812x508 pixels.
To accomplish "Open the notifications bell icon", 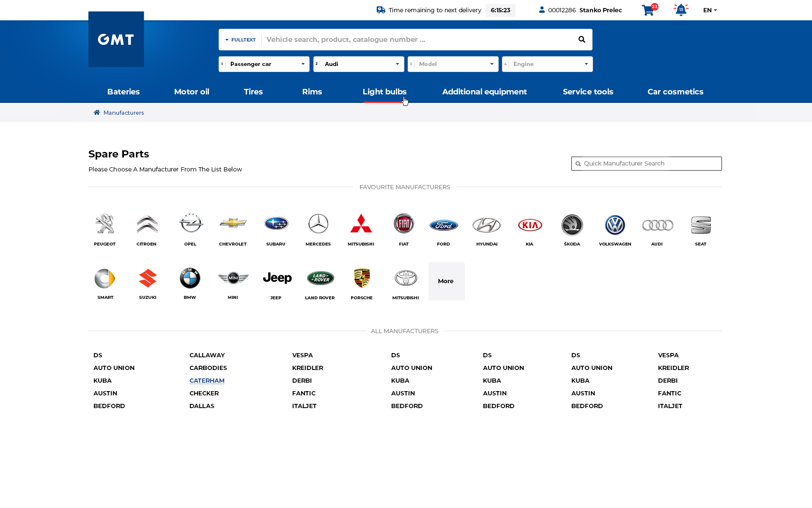I will click(x=681, y=10).
